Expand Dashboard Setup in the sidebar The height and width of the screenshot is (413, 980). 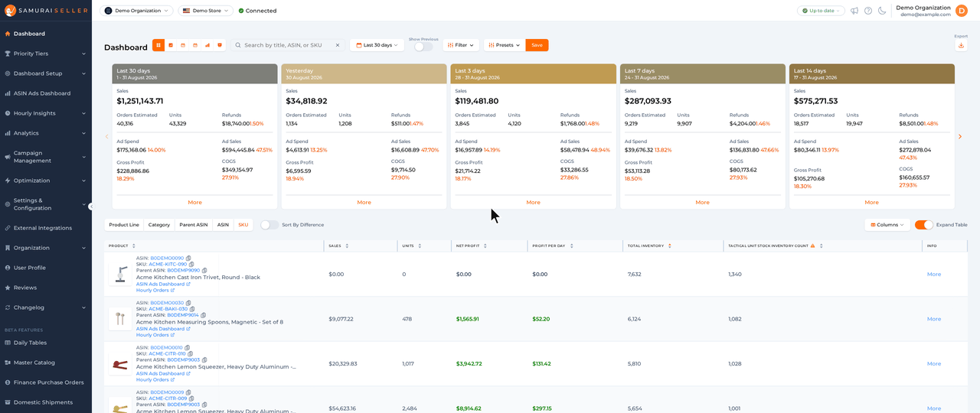(x=46, y=73)
